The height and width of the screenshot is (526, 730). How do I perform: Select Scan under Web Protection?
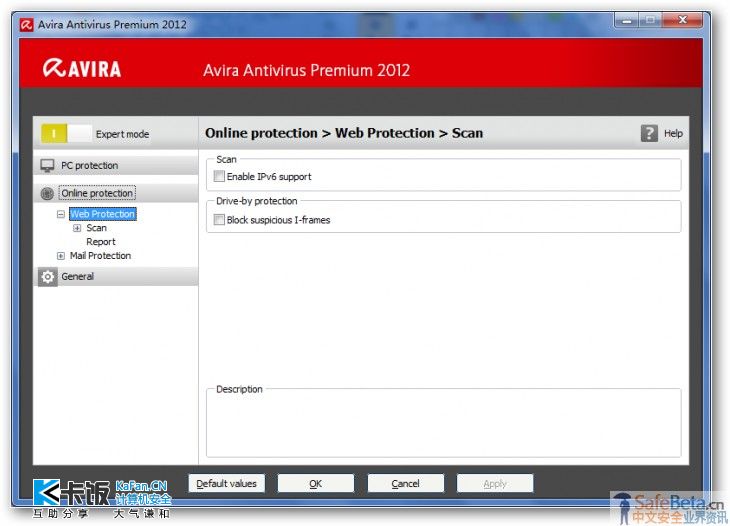(96, 228)
